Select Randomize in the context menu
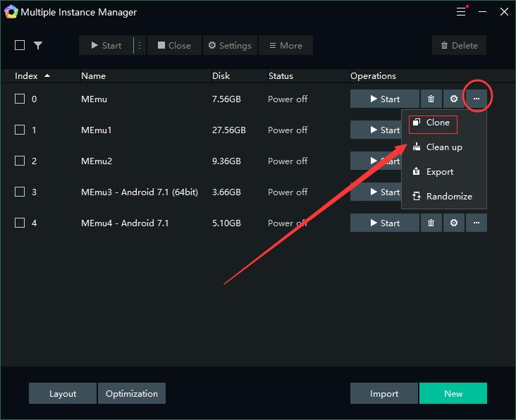 tap(448, 197)
